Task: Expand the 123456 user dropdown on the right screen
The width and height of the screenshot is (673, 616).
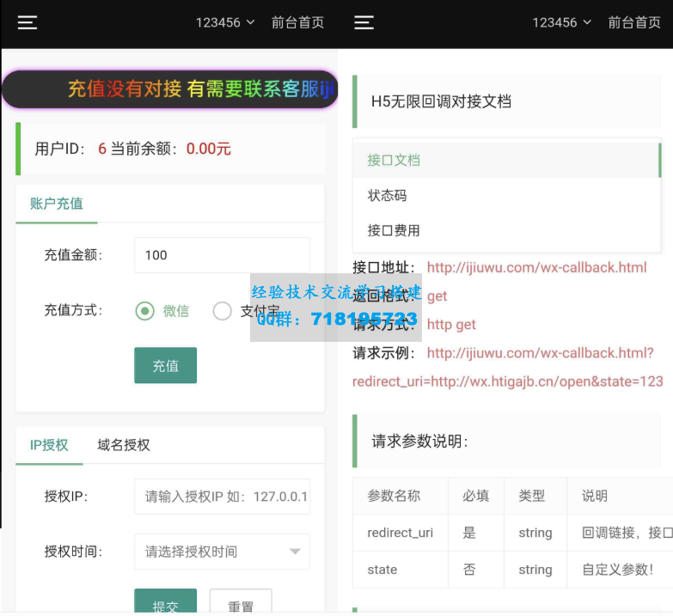Action: click(562, 22)
